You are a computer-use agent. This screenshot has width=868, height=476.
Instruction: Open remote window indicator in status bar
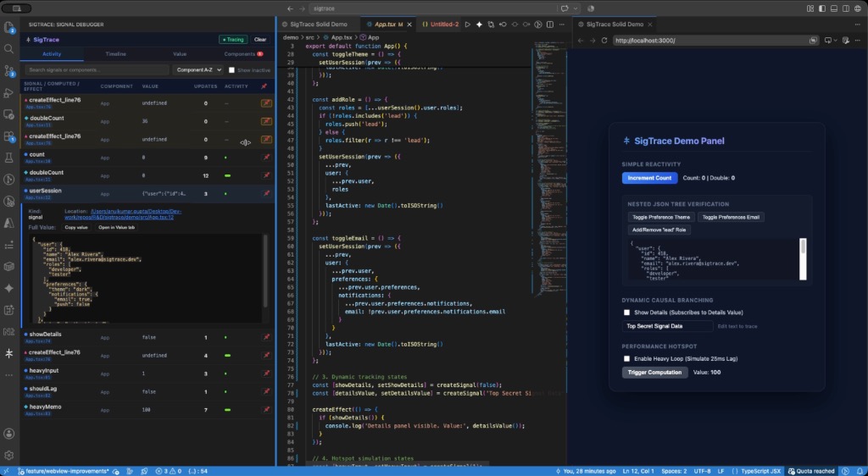pyautogui.click(x=7, y=471)
